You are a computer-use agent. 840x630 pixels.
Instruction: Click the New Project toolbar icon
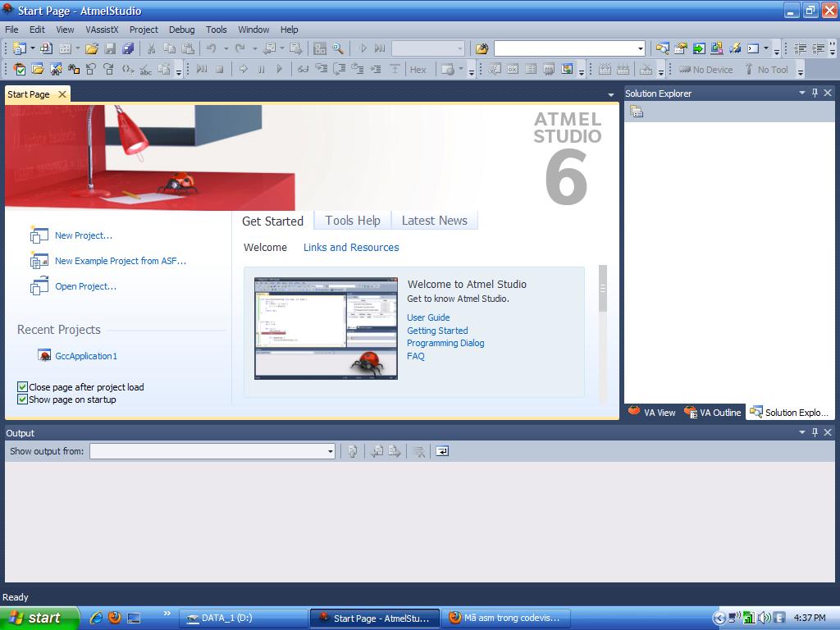[20, 48]
